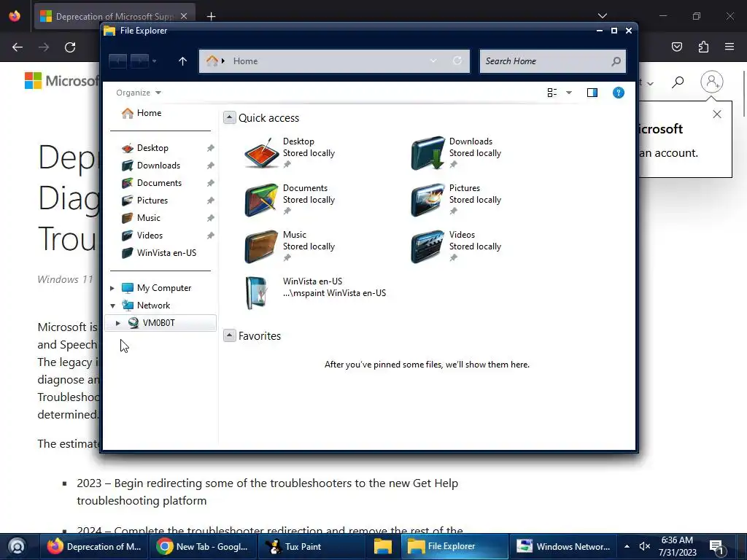Image resolution: width=747 pixels, height=560 pixels.
Task: Open the Firefox application menu
Action: coord(729,47)
